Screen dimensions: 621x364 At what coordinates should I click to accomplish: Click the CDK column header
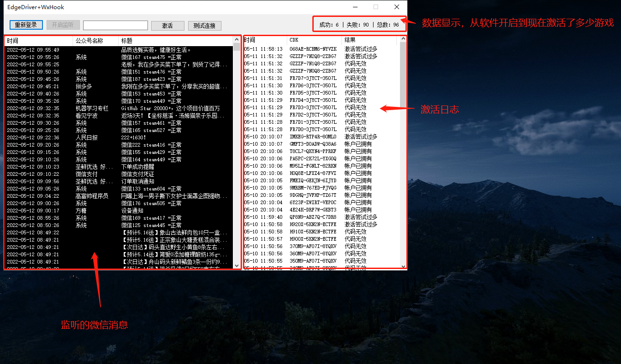pos(315,40)
